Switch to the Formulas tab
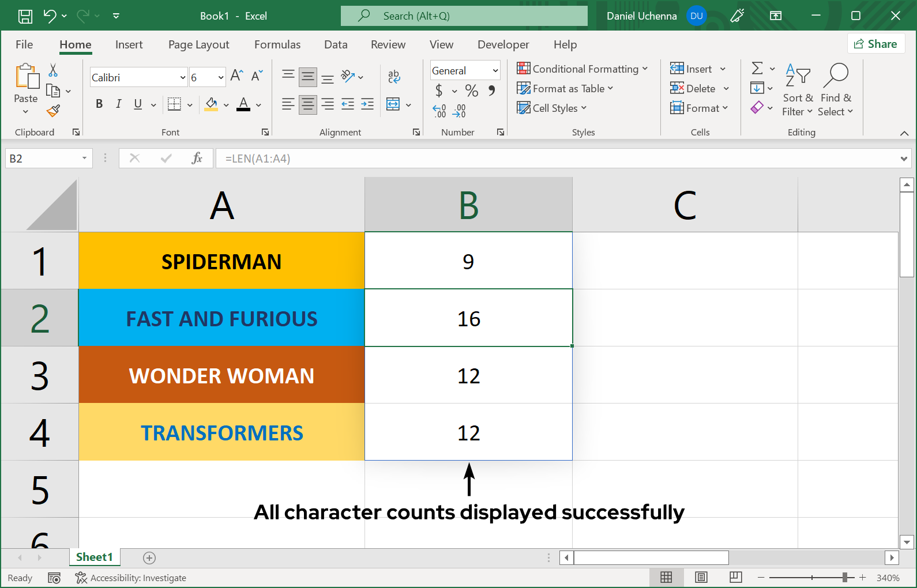This screenshot has height=588, width=917. point(277,44)
